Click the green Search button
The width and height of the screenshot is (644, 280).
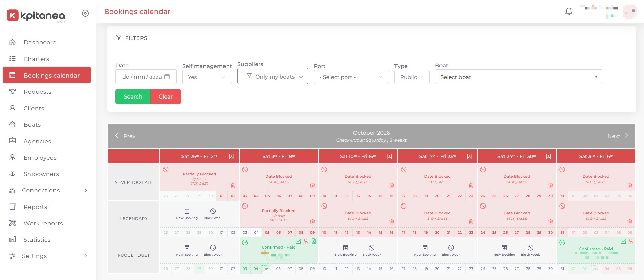pyautogui.click(x=133, y=96)
